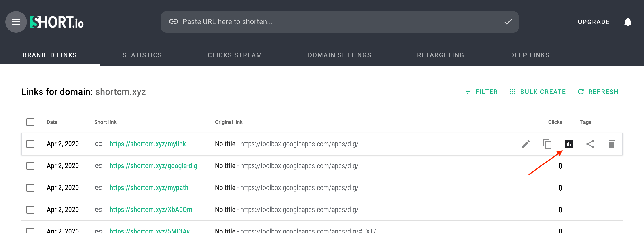
Task: Open the hamburger navigation menu
Action: click(x=16, y=22)
